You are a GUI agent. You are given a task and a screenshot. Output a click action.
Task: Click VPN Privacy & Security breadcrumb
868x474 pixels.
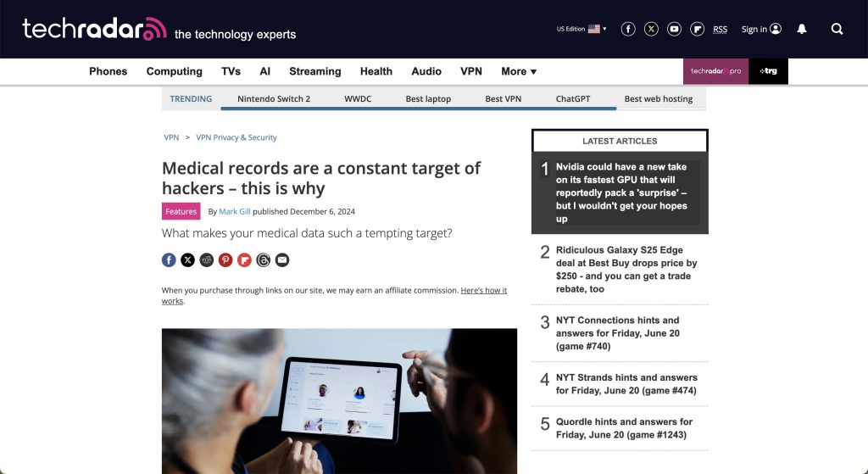point(236,137)
